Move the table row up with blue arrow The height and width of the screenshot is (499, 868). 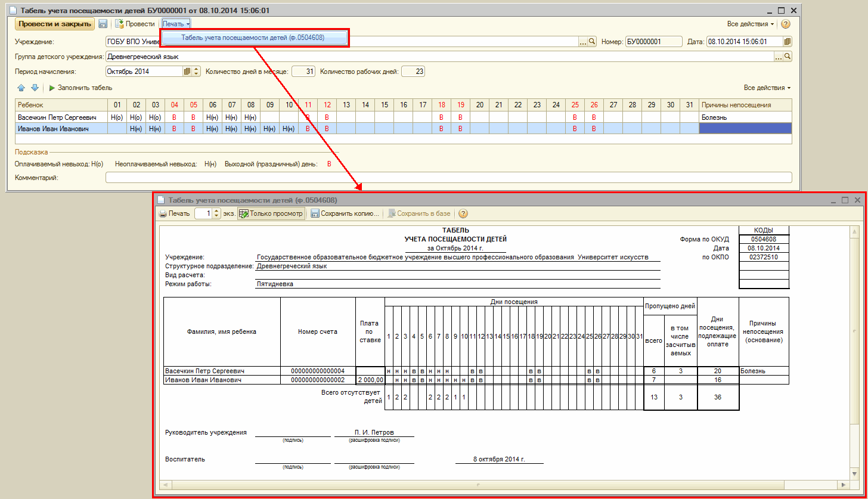coord(21,88)
